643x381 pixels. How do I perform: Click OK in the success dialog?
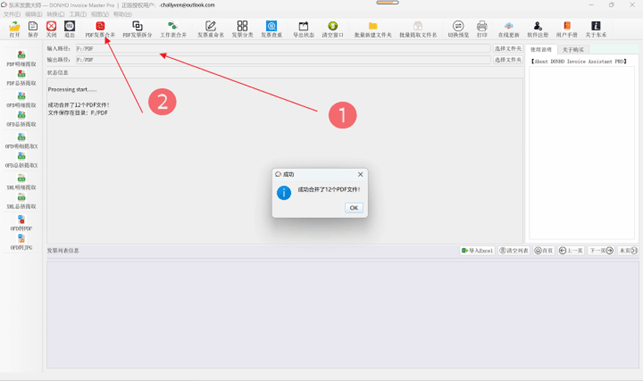pyautogui.click(x=354, y=208)
